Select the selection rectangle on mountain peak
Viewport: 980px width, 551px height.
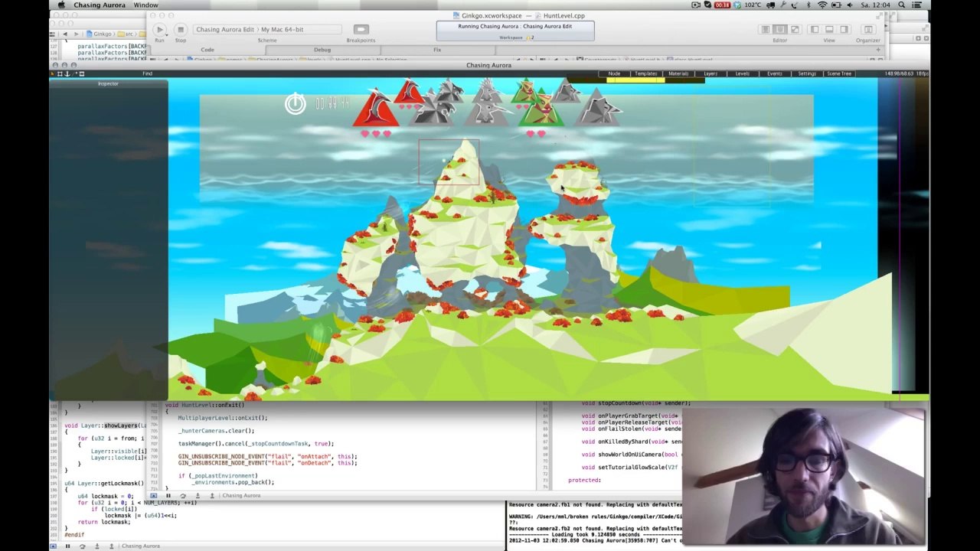[x=449, y=161]
